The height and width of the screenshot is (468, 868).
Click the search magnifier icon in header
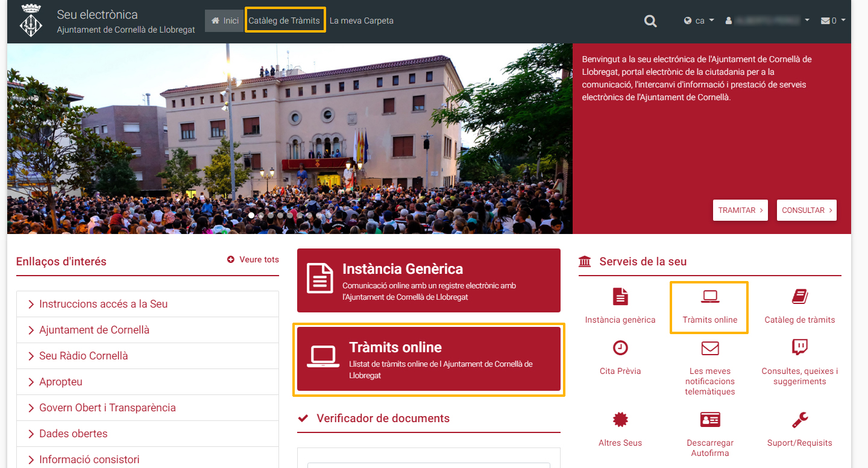[650, 21]
